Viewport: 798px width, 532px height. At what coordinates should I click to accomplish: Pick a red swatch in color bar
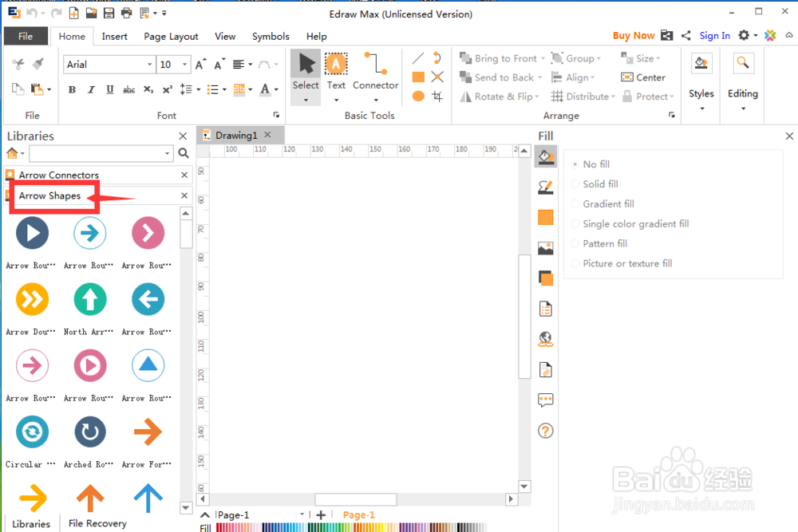point(220,527)
